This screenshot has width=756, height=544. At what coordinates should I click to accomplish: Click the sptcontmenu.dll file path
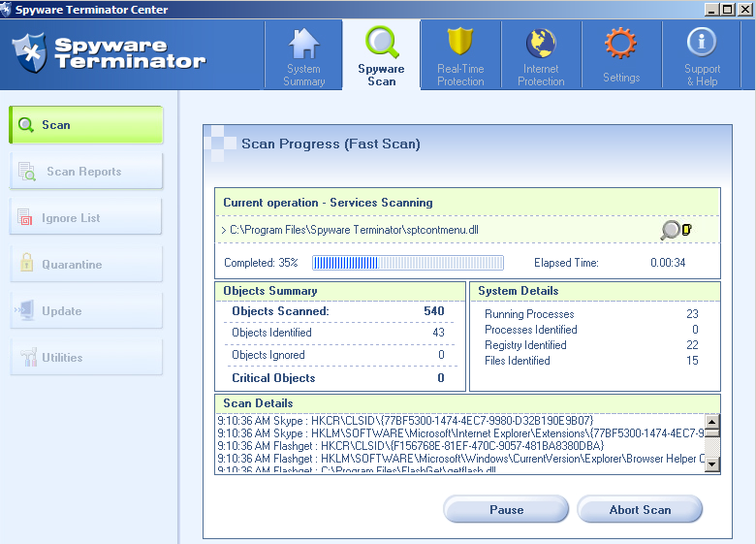(354, 230)
